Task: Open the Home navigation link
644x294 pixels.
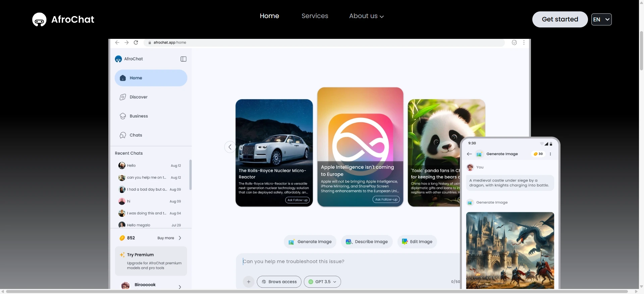Action: [269, 16]
